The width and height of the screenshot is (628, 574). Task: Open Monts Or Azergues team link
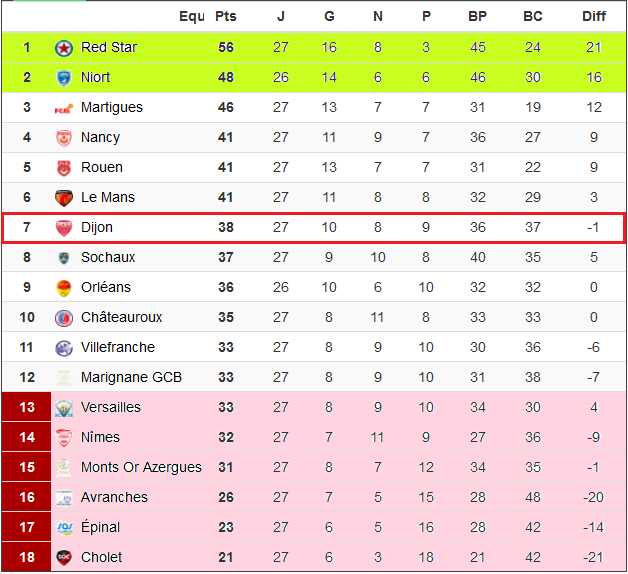[141, 467]
